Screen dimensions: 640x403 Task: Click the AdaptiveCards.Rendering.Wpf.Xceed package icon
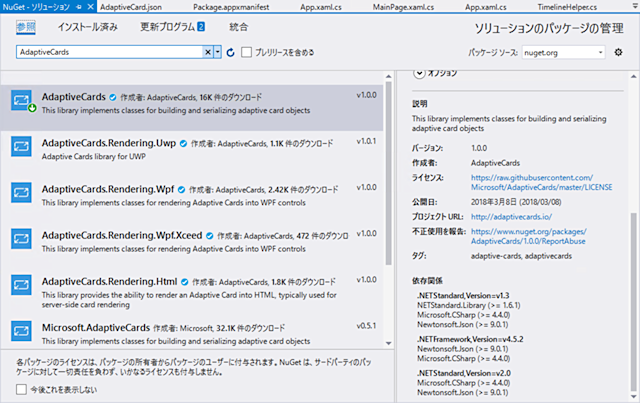(x=21, y=238)
